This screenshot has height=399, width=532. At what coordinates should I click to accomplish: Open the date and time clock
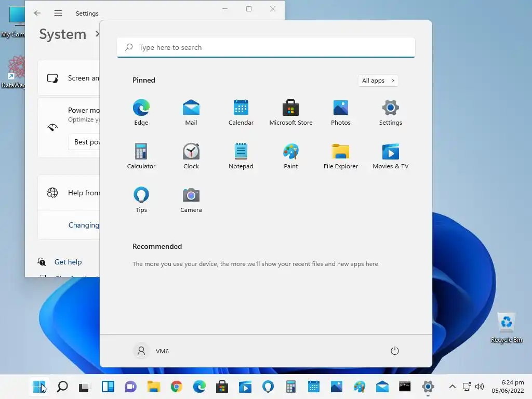click(508, 387)
